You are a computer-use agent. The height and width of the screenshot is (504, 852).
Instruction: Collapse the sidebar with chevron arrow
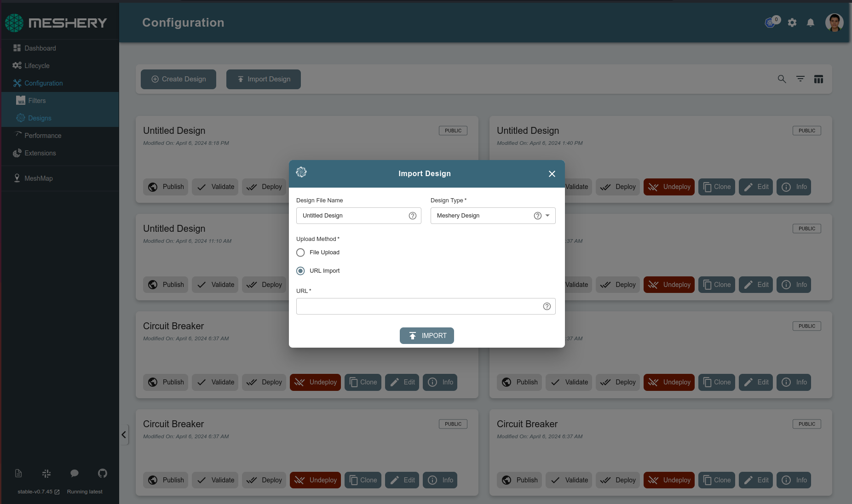[x=124, y=435]
